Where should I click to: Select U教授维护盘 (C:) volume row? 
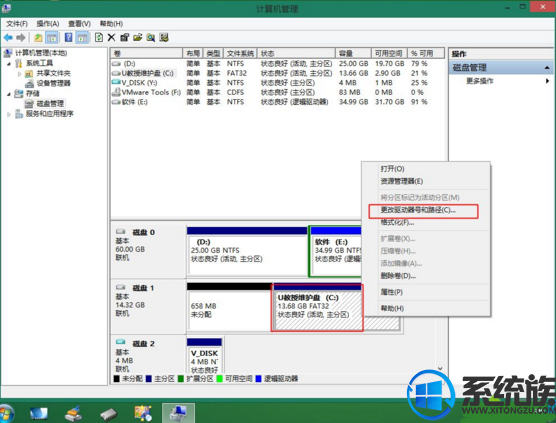pos(277,73)
